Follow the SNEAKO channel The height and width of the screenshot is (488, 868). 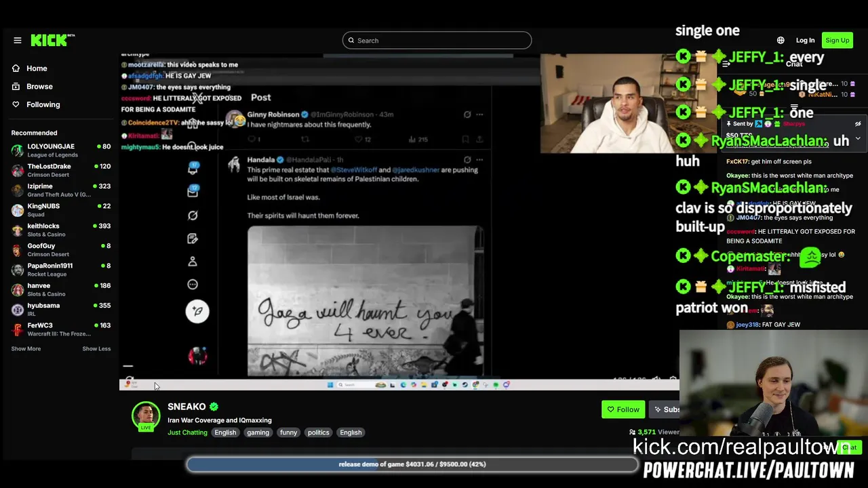(623, 409)
